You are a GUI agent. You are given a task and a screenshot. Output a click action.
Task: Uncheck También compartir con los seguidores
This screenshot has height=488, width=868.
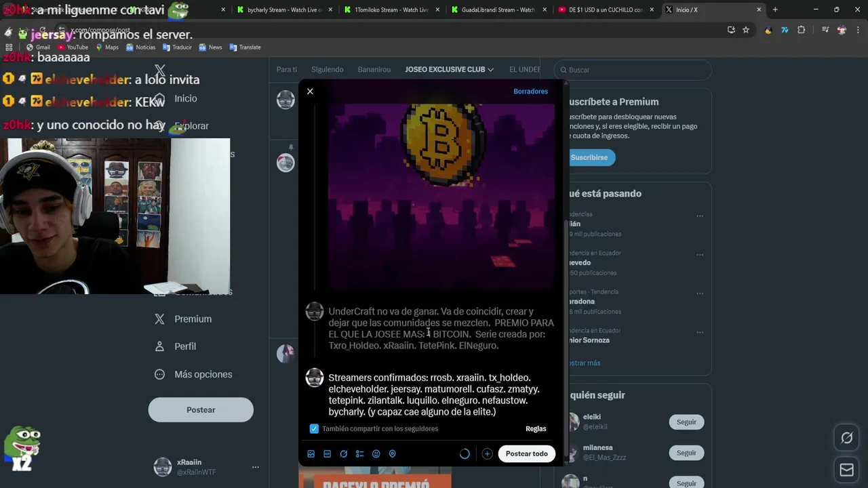coord(314,428)
